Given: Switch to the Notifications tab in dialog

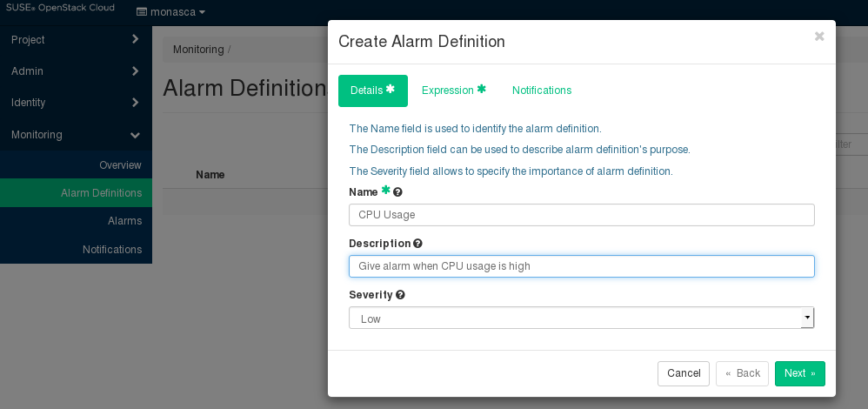Looking at the screenshot, I should click(x=541, y=91).
